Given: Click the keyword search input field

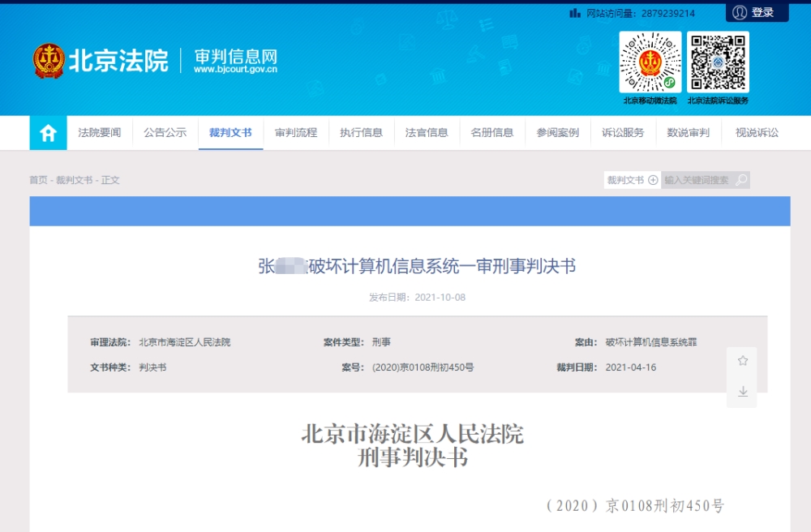Looking at the screenshot, I should pyautogui.click(x=697, y=180).
